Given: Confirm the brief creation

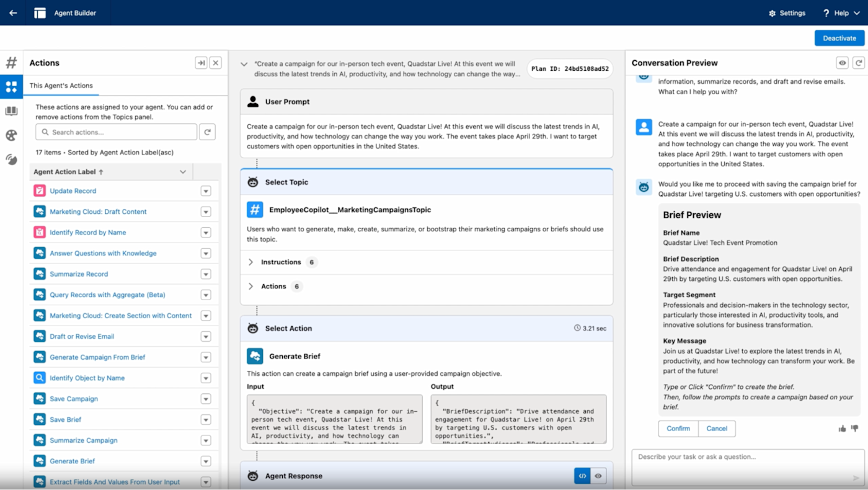Looking at the screenshot, I should tap(678, 429).
